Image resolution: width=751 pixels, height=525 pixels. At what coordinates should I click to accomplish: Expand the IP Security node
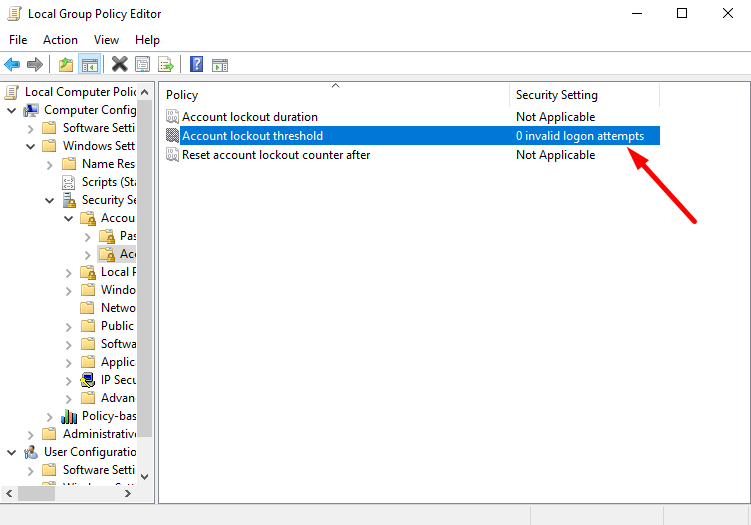coord(69,381)
